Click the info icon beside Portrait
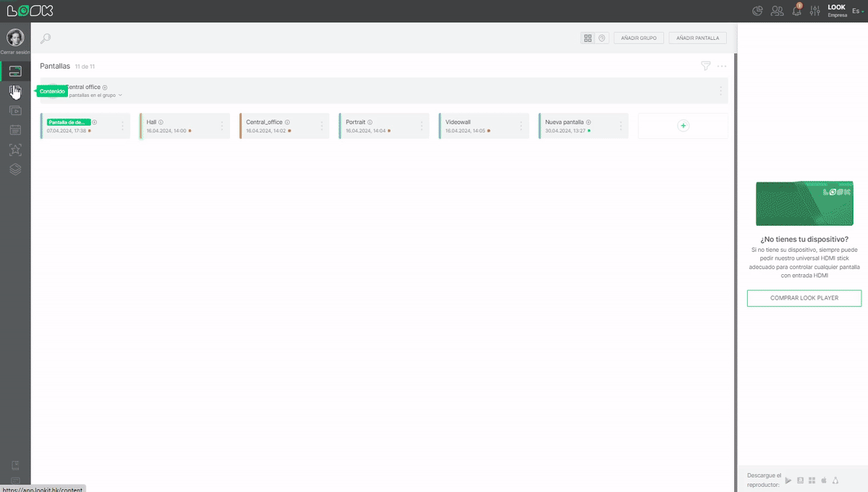 (x=370, y=122)
